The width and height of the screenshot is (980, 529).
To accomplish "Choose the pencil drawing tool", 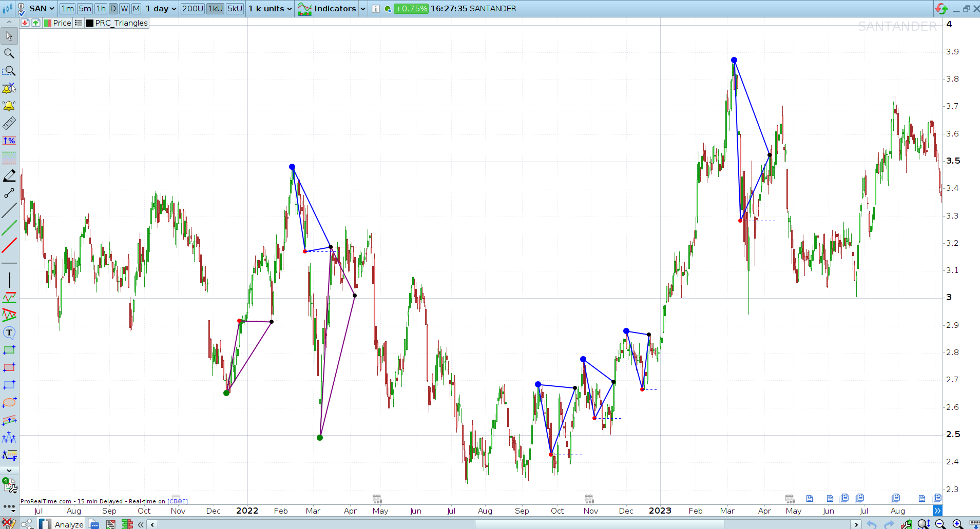I will click(9, 175).
